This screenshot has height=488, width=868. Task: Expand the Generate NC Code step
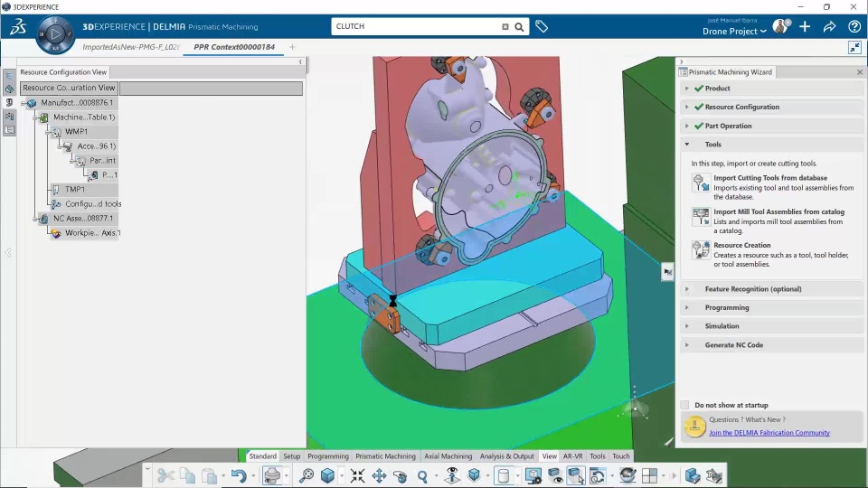coord(687,344)
